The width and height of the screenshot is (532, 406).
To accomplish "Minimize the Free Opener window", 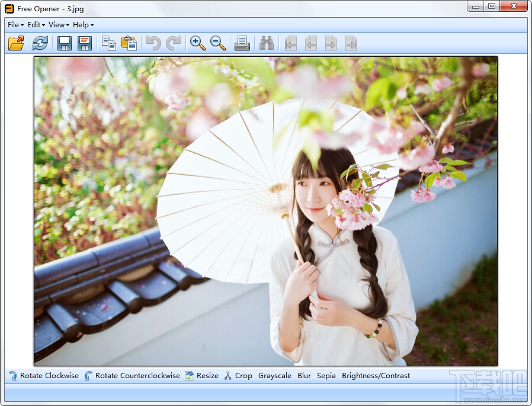I will point(476,7).
